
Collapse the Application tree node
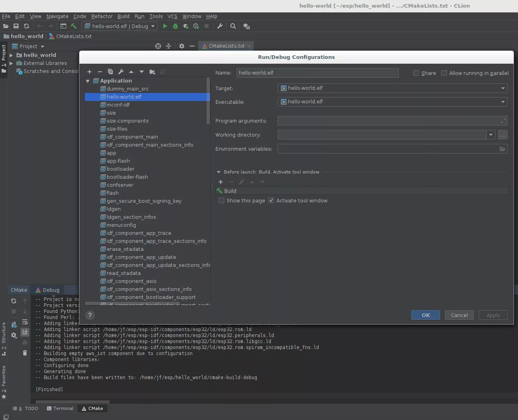tap(88, 81)
